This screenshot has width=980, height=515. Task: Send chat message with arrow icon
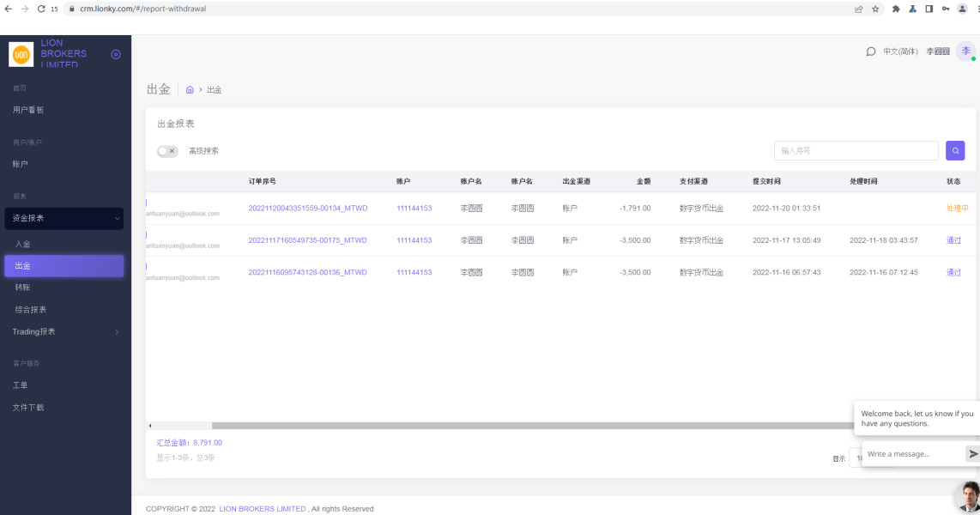pos(972,454)
